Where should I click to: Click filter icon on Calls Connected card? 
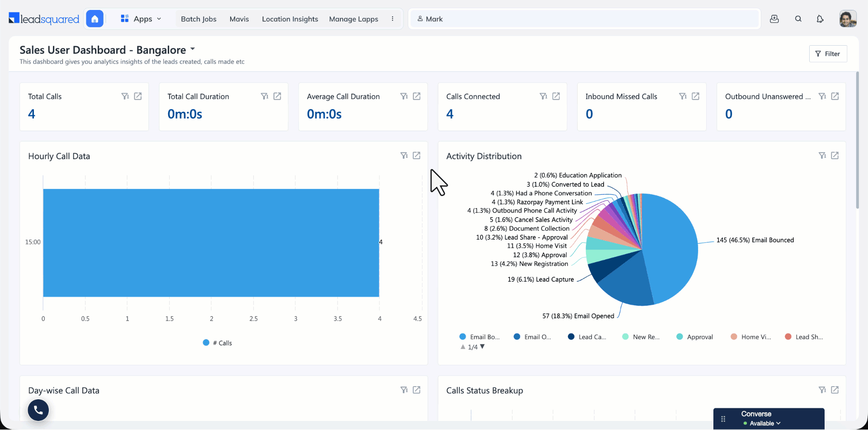pos(543,96)
